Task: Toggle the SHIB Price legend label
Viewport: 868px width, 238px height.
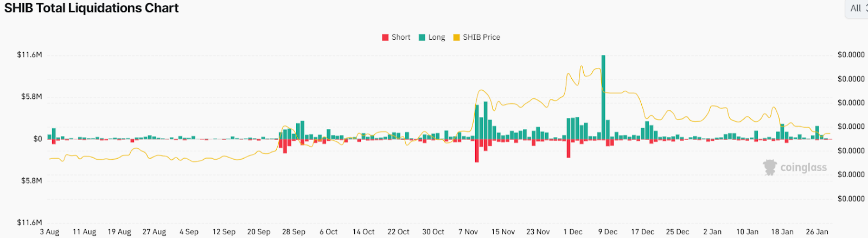Action: click(x=481, y=37)
